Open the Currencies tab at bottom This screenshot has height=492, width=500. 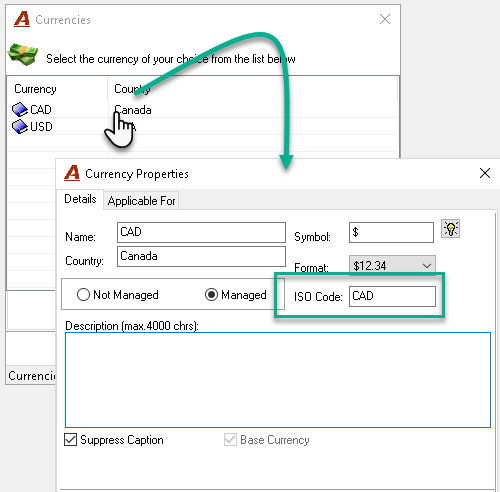[31, 376]
